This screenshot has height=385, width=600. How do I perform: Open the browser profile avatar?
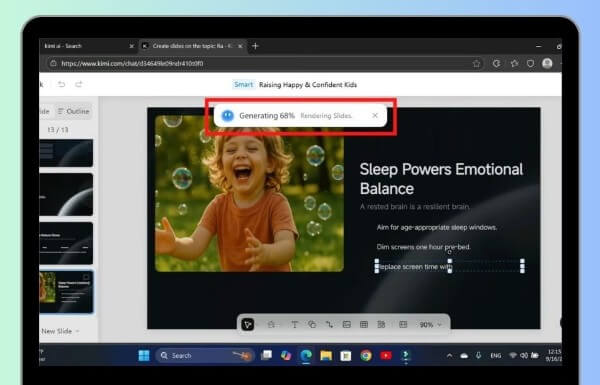[547, 63]
